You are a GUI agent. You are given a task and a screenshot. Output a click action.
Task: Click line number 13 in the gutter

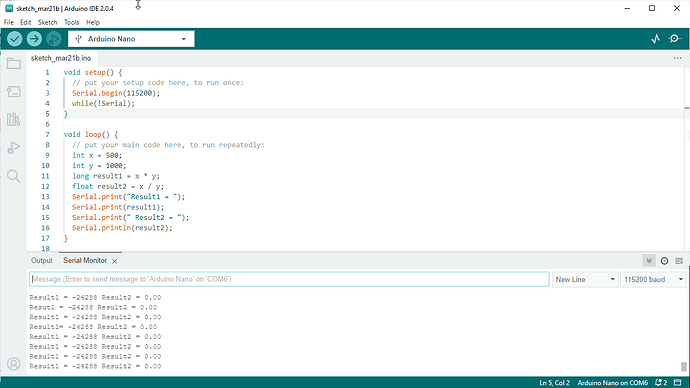point(45,197)
